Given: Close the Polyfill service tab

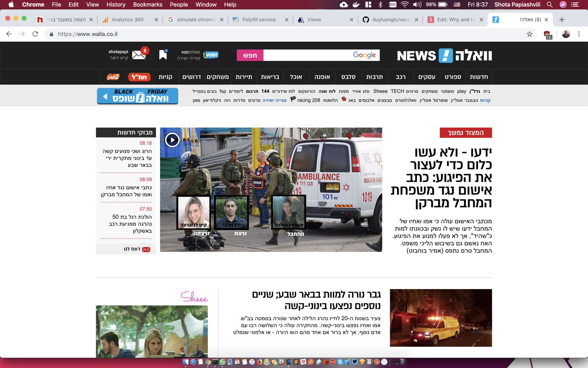Looking at the screenshot, I should (x=286, y=20).
